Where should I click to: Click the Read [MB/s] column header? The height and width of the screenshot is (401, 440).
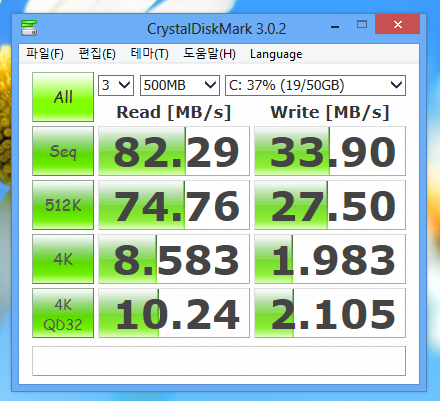click(x=174, y=112)
